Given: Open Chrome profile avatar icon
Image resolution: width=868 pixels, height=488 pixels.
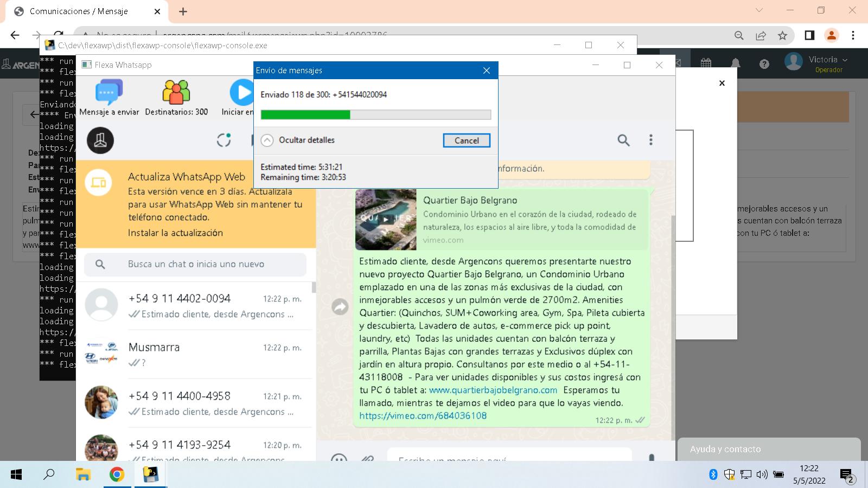Looking at the screenshot, I should 831,35.
